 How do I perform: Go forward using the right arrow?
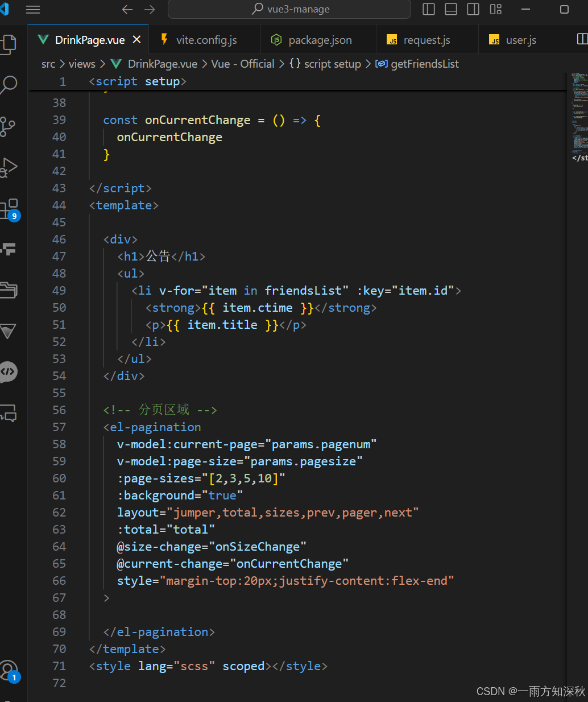[x=150, y=10]
